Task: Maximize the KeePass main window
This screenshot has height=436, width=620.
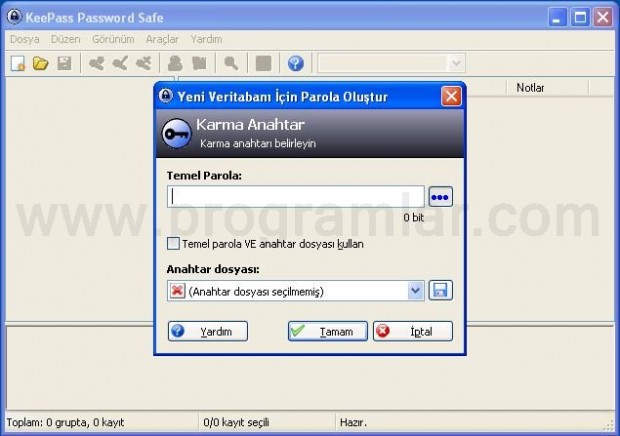Action: tap(580, 18)
